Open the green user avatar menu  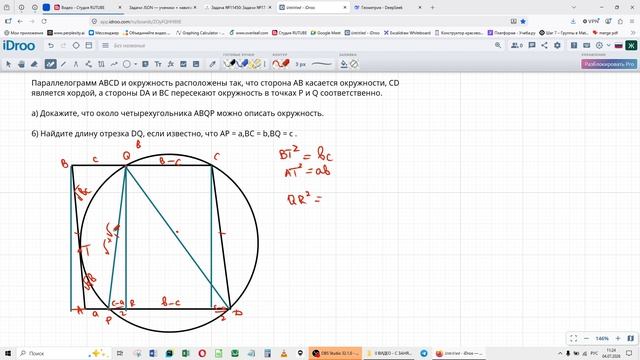(x=631, y=45)
